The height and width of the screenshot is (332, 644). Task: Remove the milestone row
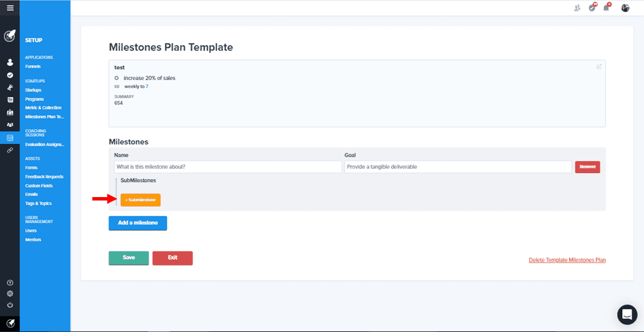coord(587,167)
